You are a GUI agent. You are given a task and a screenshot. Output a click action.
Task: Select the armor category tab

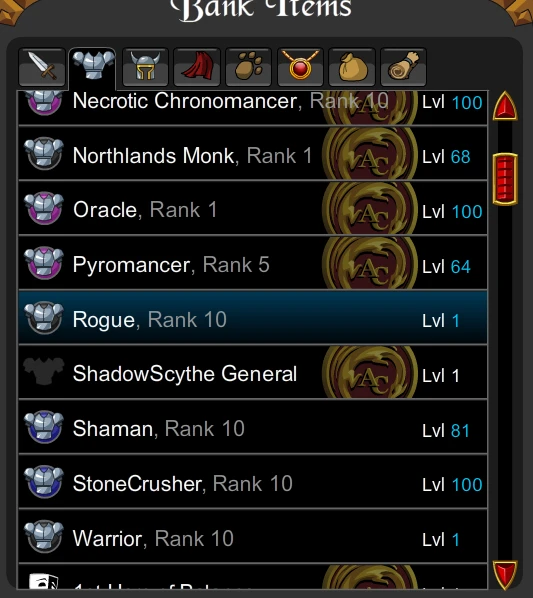[x=93, y=68]
